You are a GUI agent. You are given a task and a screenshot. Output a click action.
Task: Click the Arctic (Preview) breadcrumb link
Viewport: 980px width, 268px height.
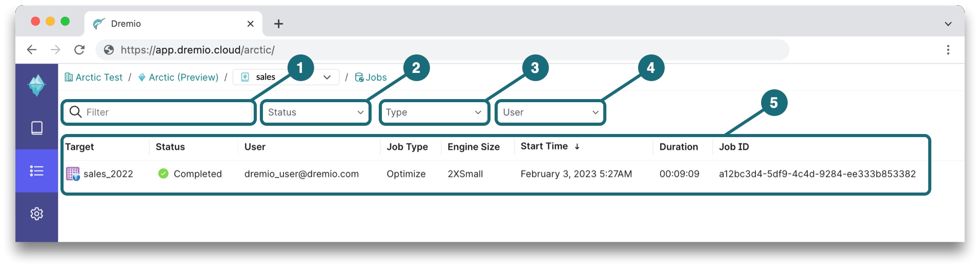(x=178, y=77)
